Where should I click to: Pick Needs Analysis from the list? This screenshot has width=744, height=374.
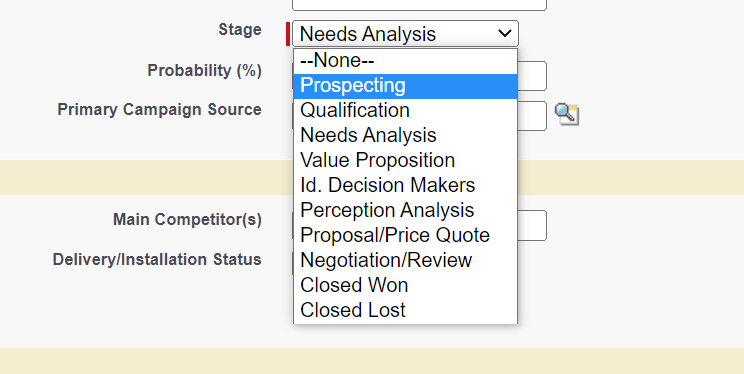point(405,135)
